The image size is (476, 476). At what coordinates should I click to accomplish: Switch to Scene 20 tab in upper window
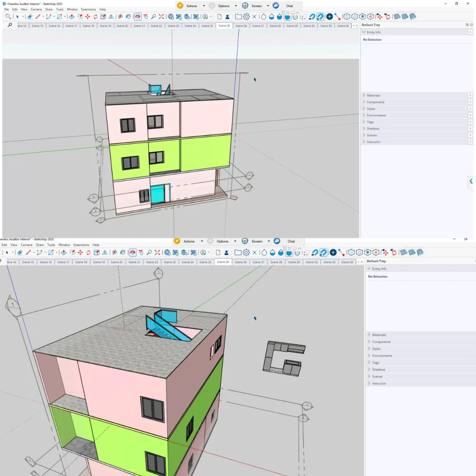pyautogui.click(x=123, y=26)
